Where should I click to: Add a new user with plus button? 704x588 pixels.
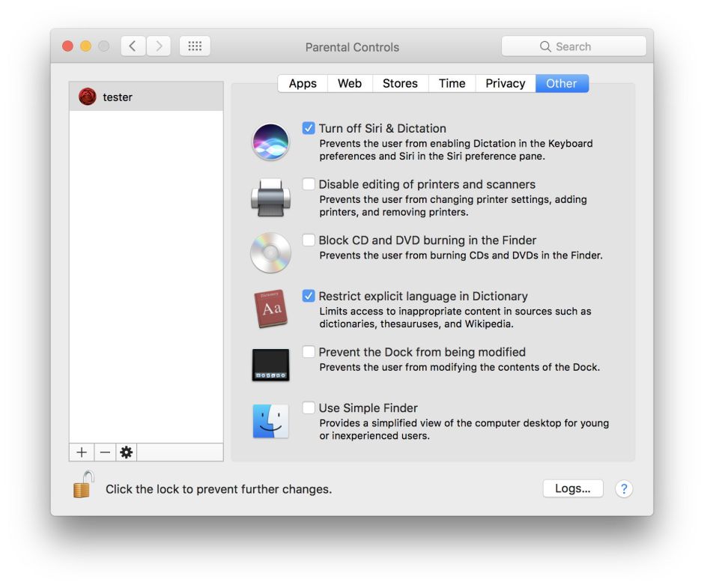pyautogui.click(x=82, y=452)
